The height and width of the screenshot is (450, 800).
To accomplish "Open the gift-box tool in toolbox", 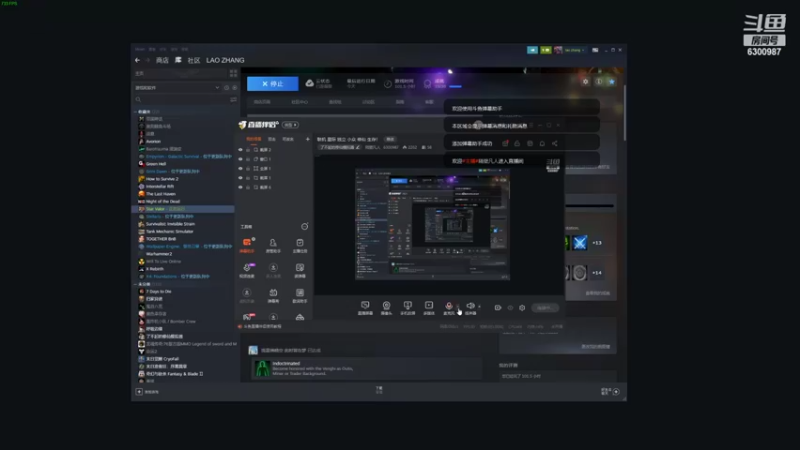I will pyautogui.click(x=273, y=295).
